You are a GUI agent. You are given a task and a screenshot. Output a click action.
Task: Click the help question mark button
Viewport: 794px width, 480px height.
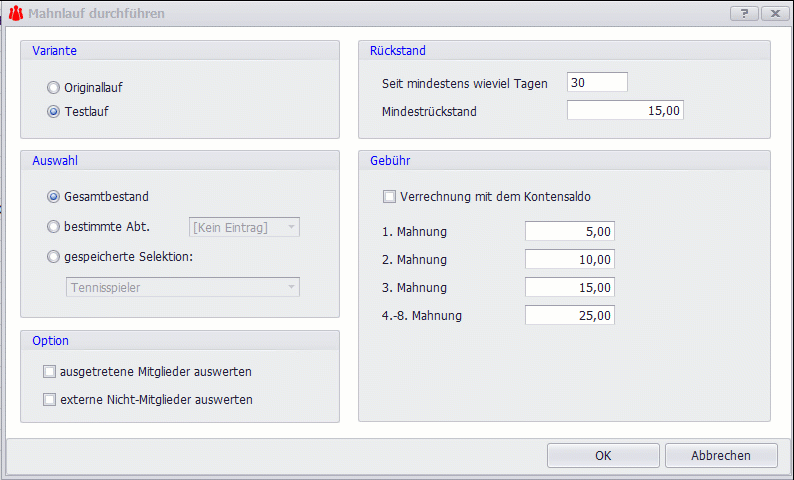click(744, 14)
